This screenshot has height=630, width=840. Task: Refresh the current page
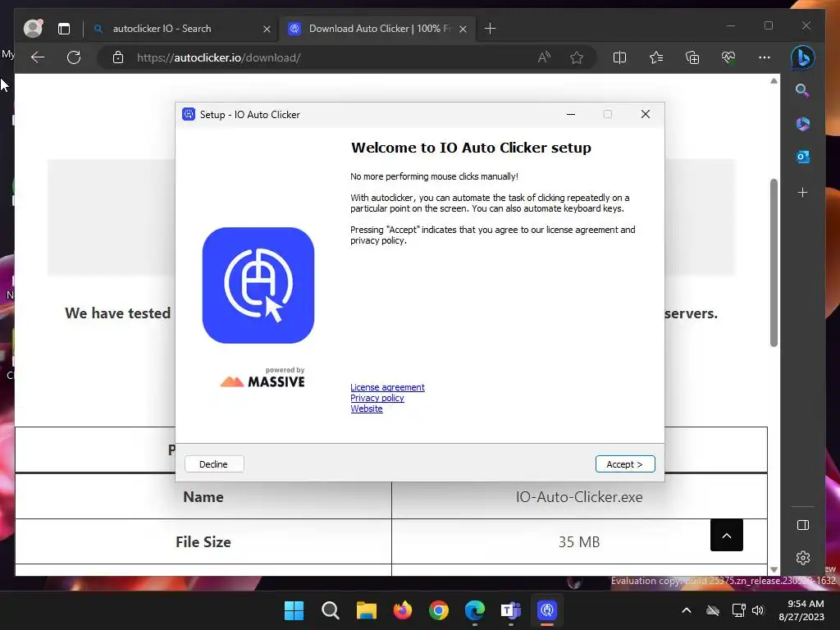click(x=74, y=57)
